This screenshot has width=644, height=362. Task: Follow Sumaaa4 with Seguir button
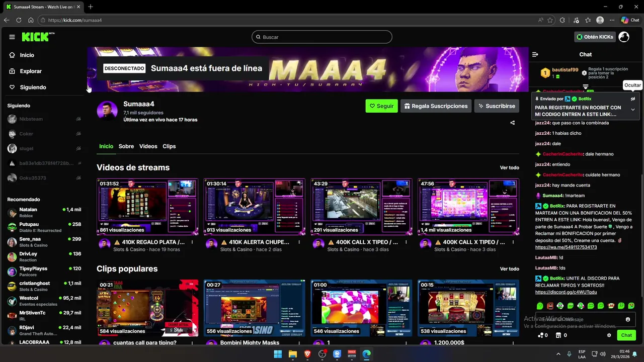(x=381, y=106)
